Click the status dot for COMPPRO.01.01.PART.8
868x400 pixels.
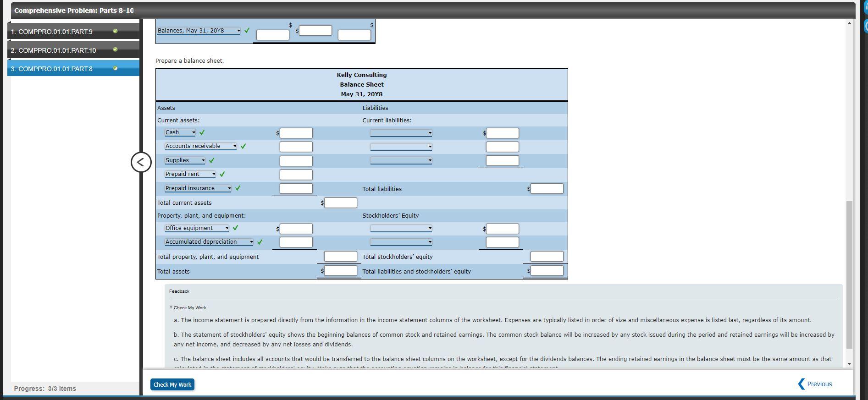(115, 68)
